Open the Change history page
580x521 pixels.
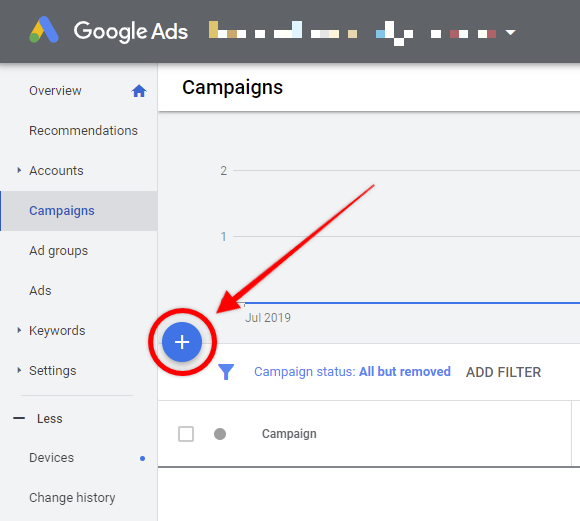click(72, 498)
